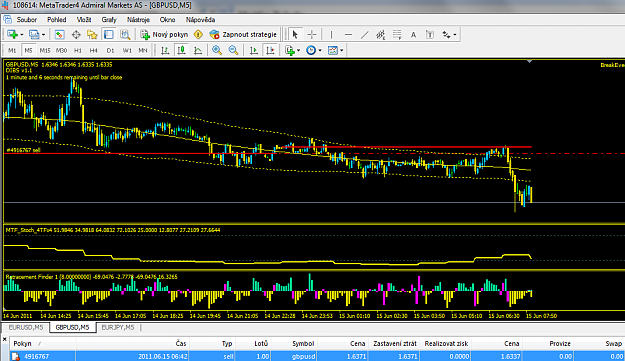Open the chart templates icon
This screenshot has width=625, height=361.
[x=332, y=50]
